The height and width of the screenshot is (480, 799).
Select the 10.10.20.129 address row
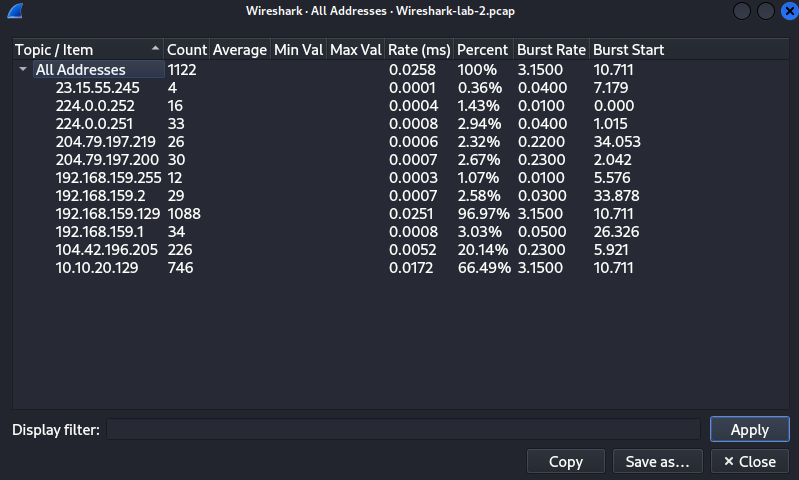tap(401, 268)
